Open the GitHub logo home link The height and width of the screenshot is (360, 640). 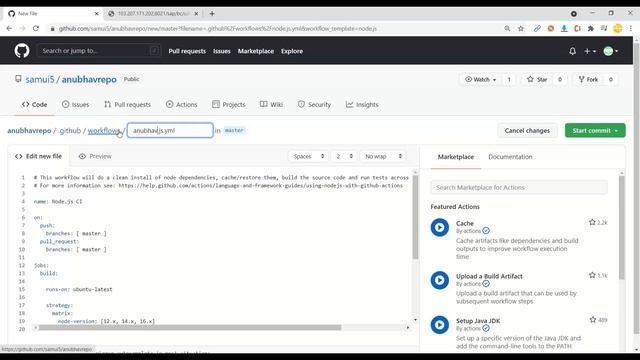click(22, 51)
